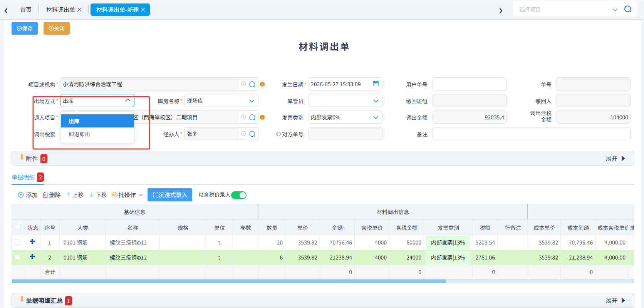Click the 沉浸式录入 button

coord(170,195)
